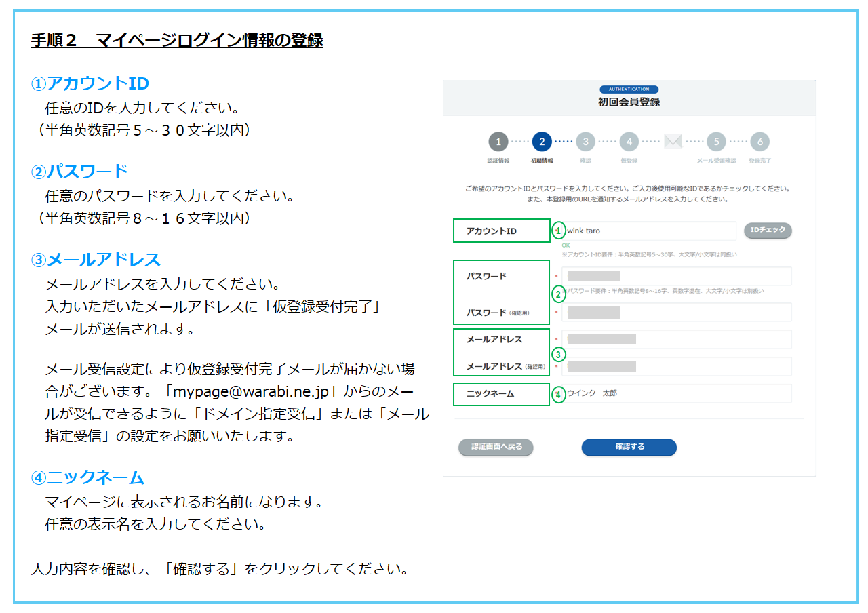The image size is (868, 613).
Task: Click the blue ①アカウントID heading
Action: [90, 83]
